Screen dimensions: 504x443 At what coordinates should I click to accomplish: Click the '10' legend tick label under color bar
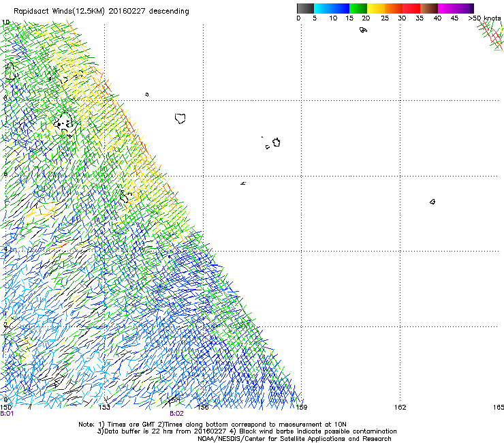click(x=333, y=18)
